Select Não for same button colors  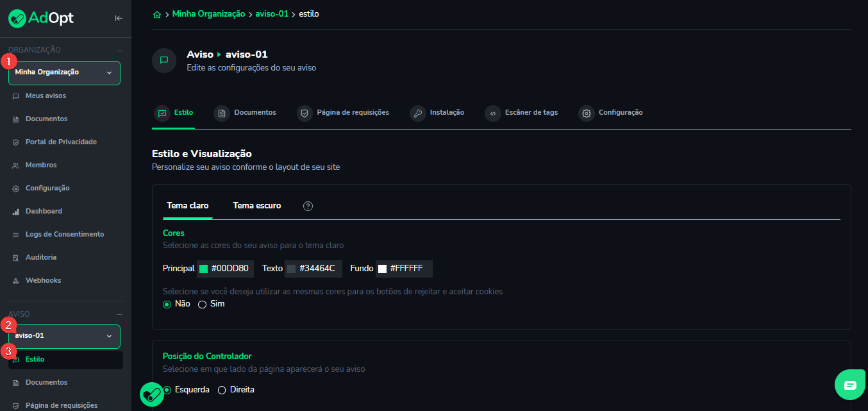[167, 305]
